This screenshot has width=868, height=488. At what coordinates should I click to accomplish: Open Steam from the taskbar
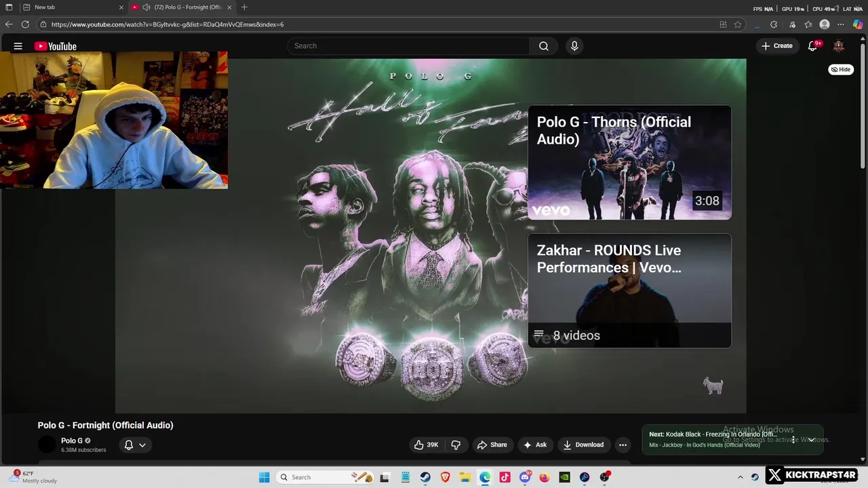[x=425, y=477]
